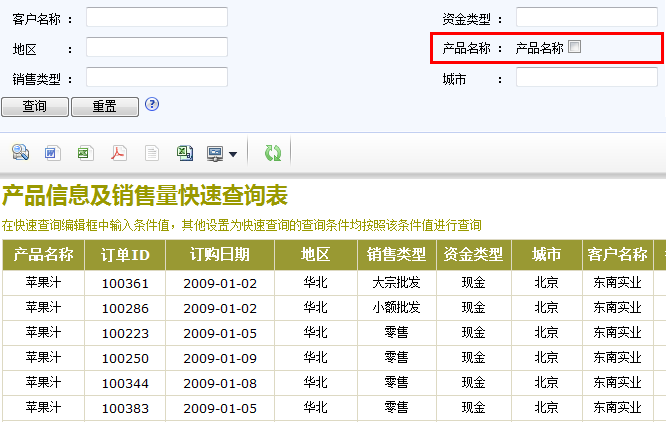Viewport: 666px width, 422px height.
Task: Refresh the report with green arrows icon
Action: pyautogui.click(x=273, y=153)
